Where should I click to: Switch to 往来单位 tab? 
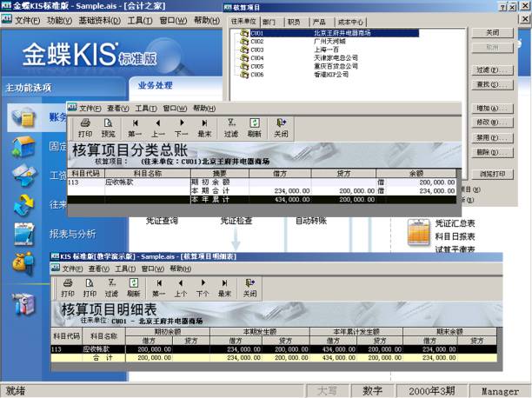coord(243,22)
